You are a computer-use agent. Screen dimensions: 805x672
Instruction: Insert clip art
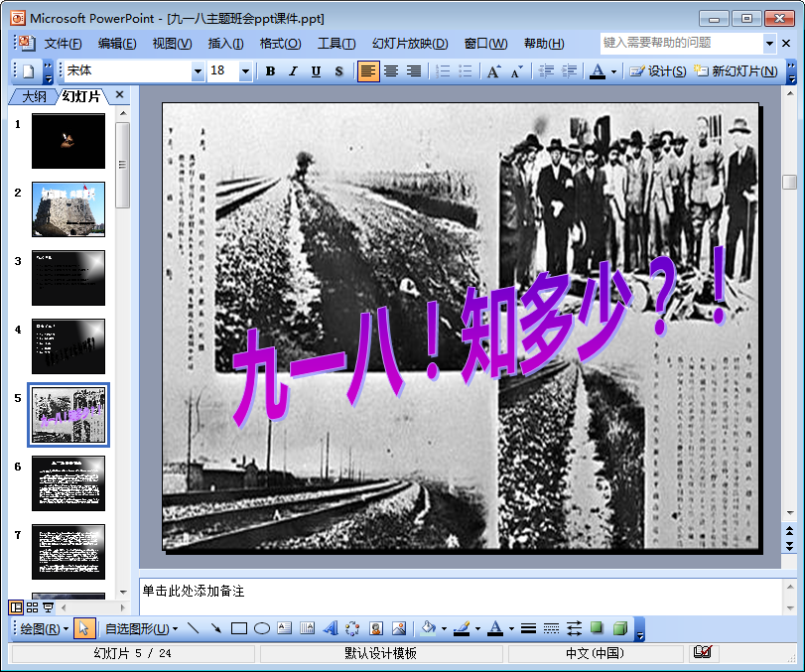[x=376, y=628]
